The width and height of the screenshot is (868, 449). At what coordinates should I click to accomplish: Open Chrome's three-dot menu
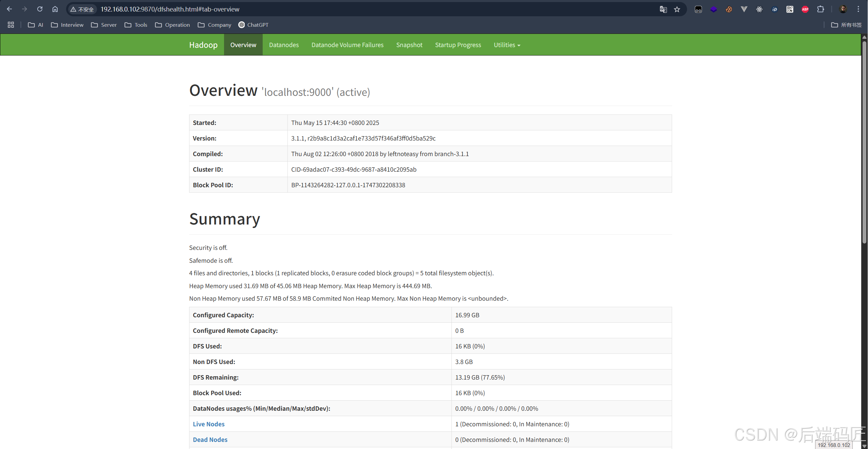pyautogui.click(x=858, y=9)
